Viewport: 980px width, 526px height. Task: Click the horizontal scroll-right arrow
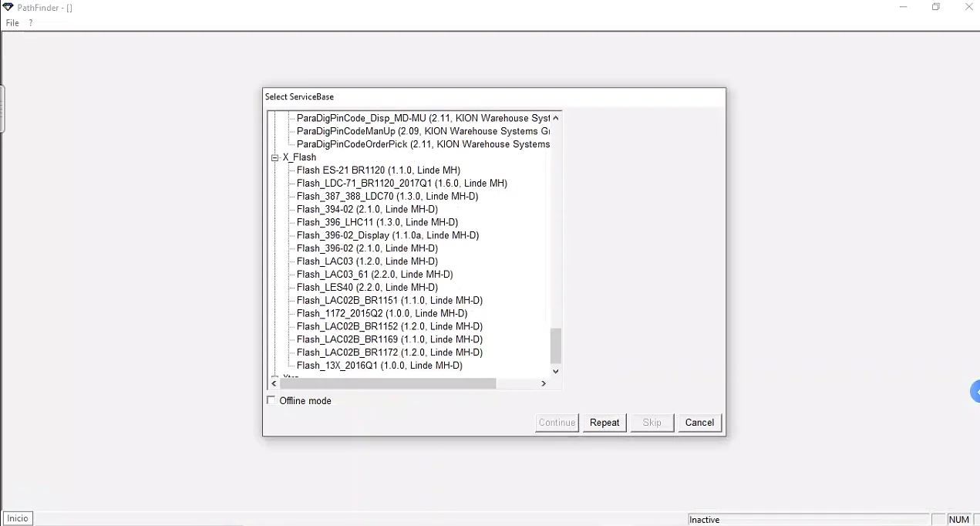544,383
